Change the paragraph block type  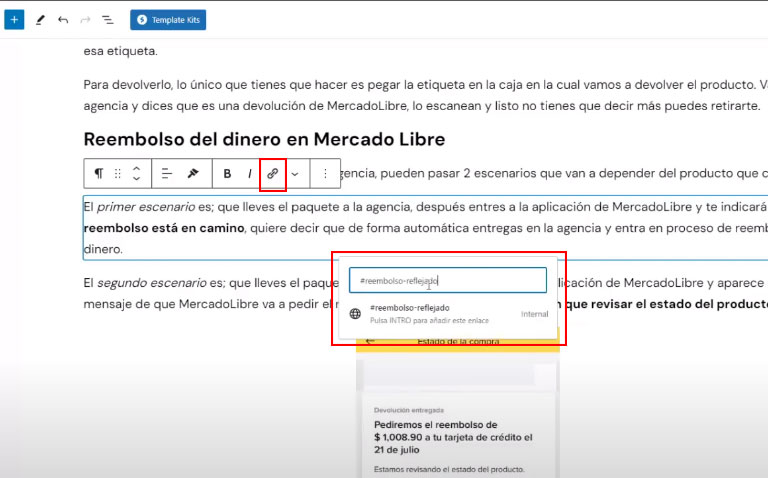tap(99, 173)
